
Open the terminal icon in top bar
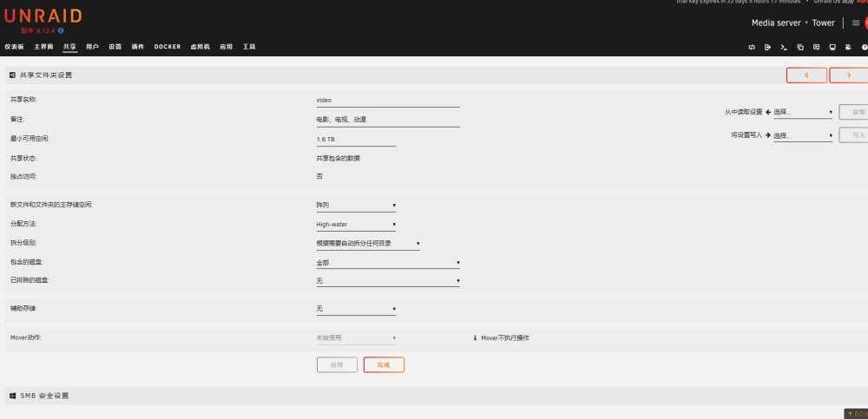[x=783, y=47]
